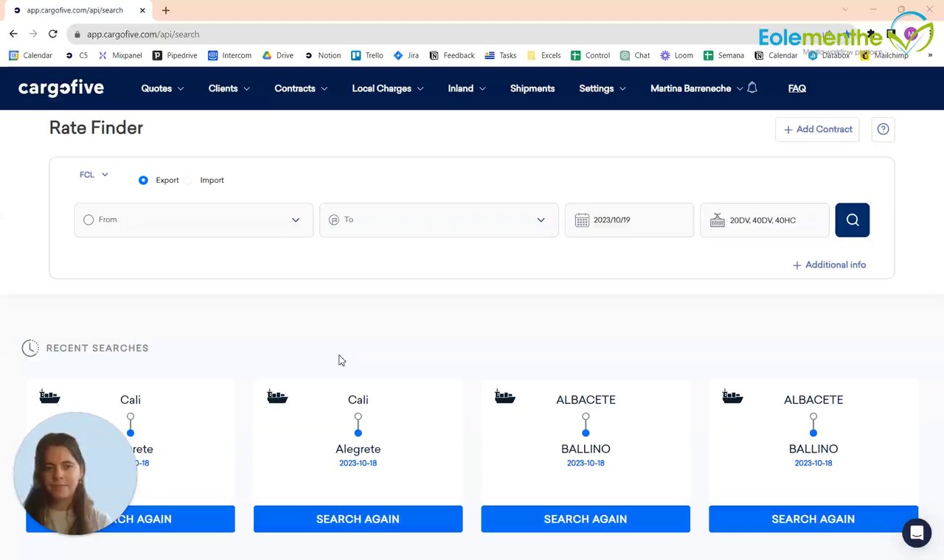Screen dimensions: 944x560
Task: Open the Notion bookmark
Action: 322,55
